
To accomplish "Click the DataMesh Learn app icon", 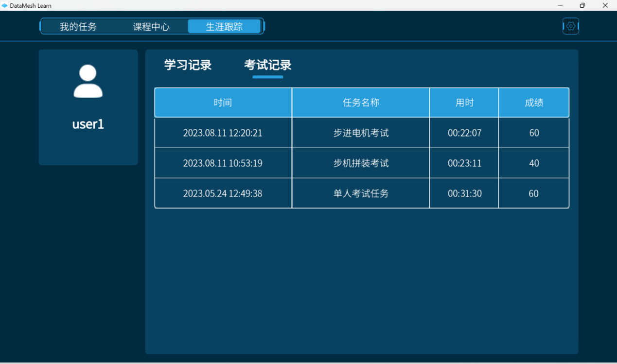I will [x=5, y=5].
